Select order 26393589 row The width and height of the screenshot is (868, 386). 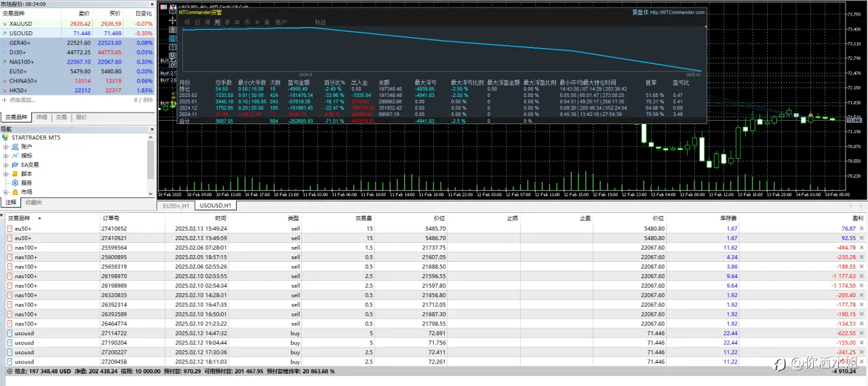434,314
